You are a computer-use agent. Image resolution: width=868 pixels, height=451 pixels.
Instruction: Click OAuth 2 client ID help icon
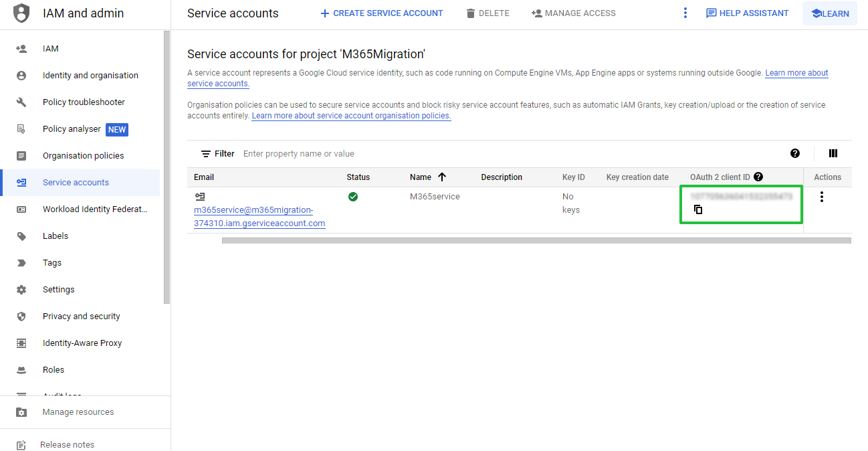(758, 177)
